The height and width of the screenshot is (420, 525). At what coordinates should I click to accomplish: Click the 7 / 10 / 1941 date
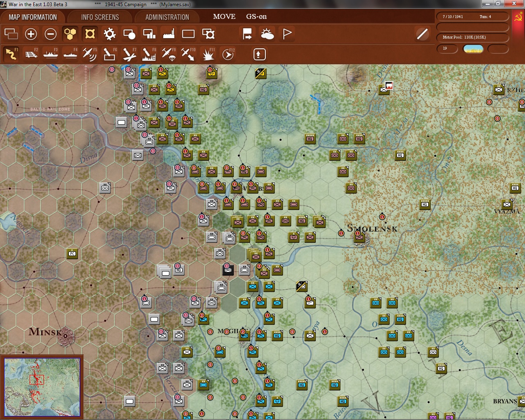point(453,17)
